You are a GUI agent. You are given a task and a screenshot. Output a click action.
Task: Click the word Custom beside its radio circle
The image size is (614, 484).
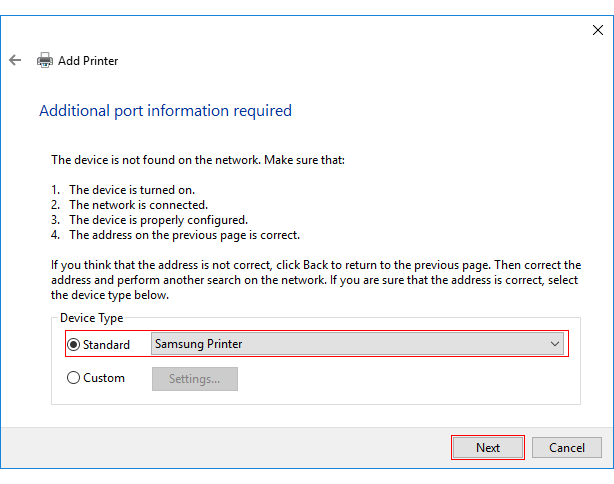pyautogui.click(x=105, y=378)
